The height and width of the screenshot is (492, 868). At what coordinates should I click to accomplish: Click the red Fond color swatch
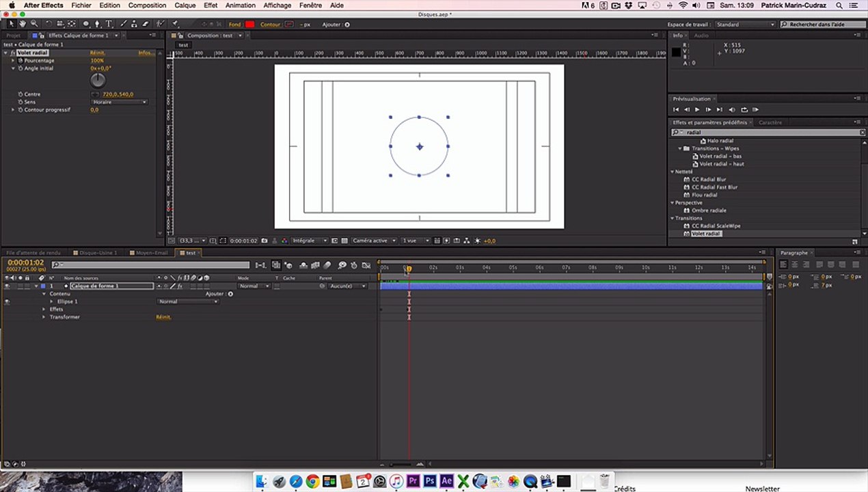pyautogui.click(x=249, y=25)
